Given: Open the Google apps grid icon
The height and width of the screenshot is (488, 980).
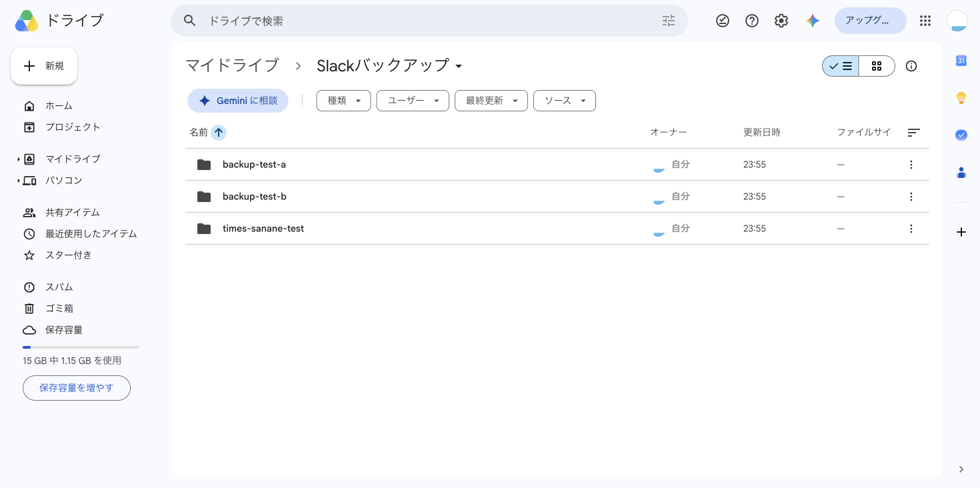Looking at the screenshot, I should pos(925,21).
